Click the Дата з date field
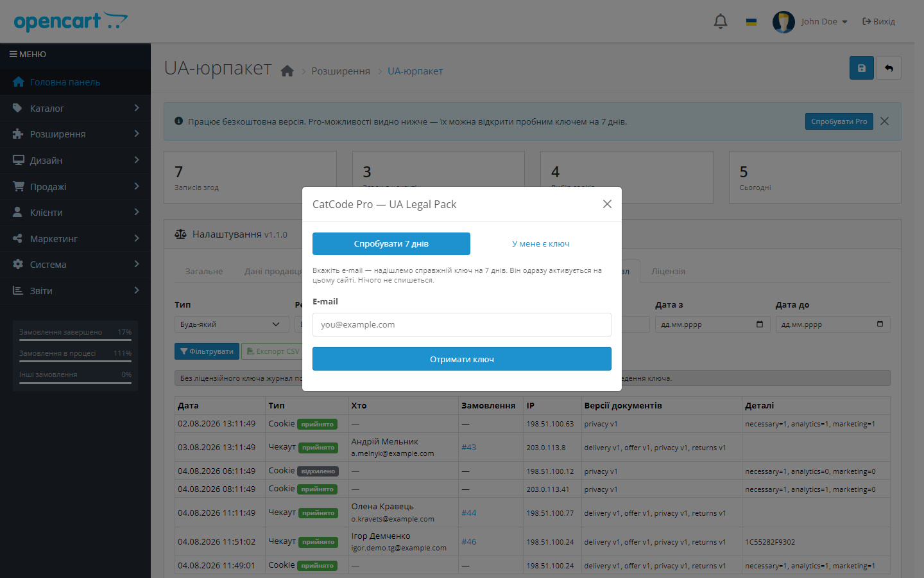 click(x=712, y=324)
